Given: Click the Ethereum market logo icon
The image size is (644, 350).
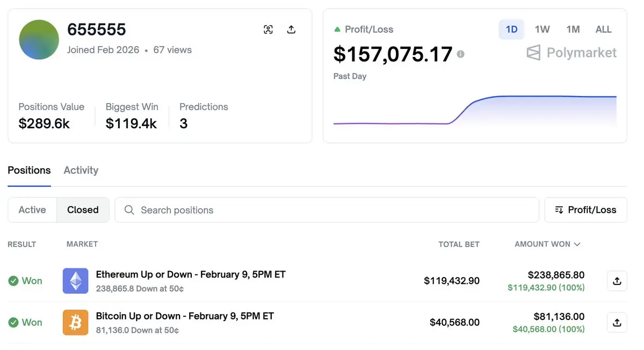Looking at the screenshot, I should point(75,281).
